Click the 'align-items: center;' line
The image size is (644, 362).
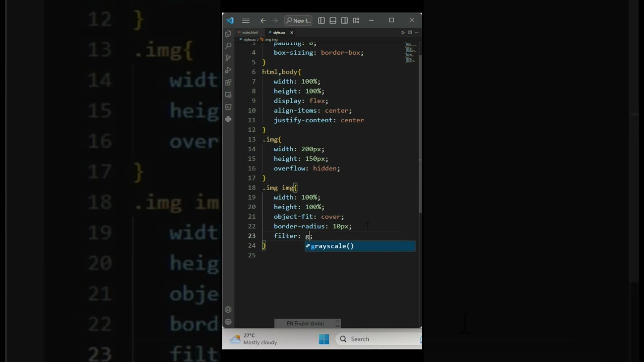(312, 110)
